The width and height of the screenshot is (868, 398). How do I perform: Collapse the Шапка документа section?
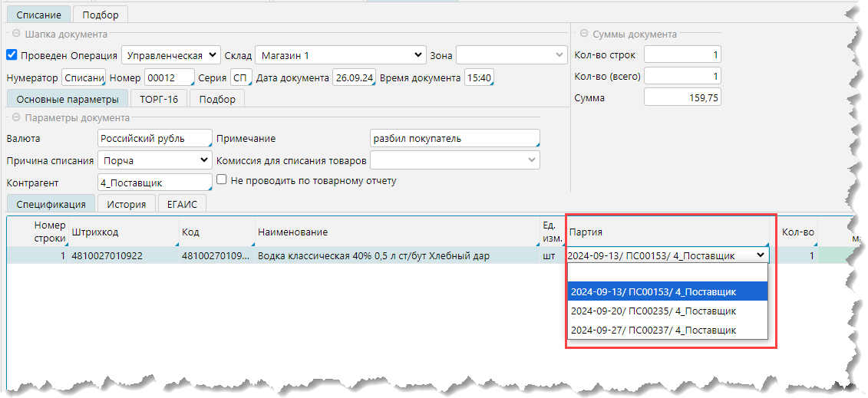[x=15, y=35]
